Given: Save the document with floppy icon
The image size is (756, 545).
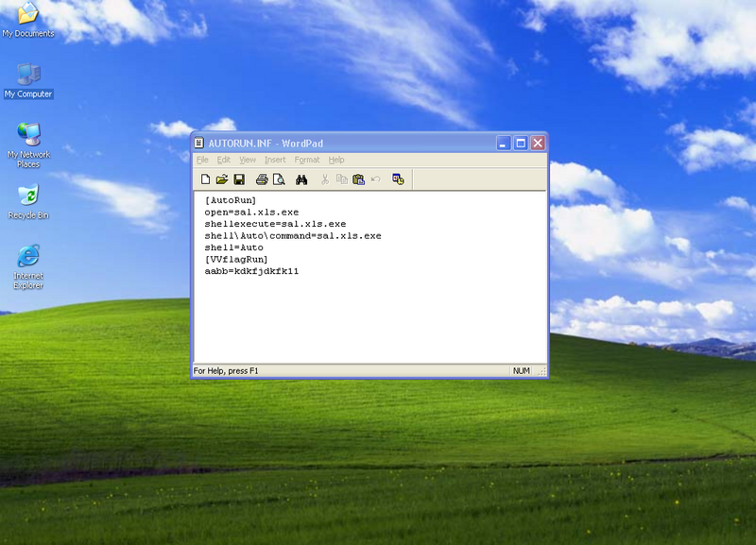Looking at the screenshot, I should pyautogui.click(x=239, y=179).
